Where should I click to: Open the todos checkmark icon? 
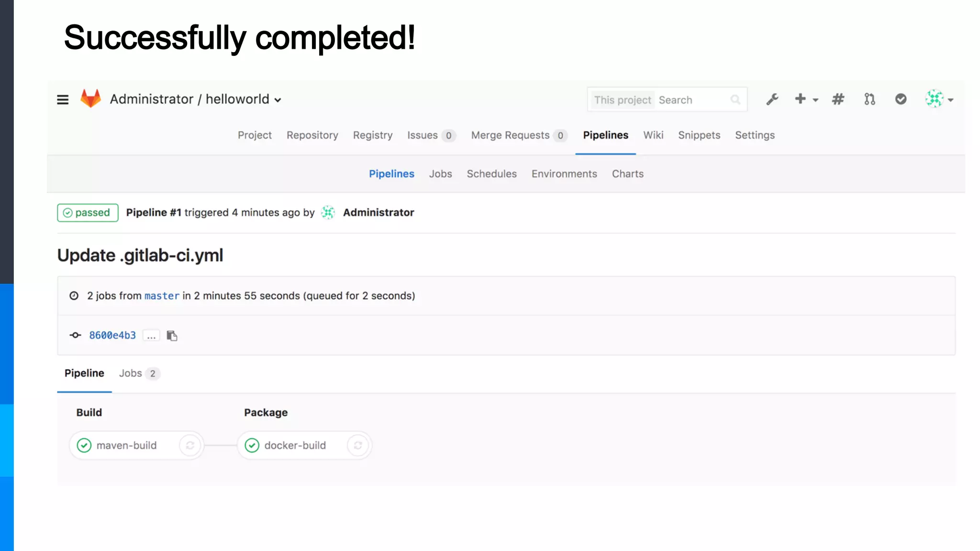pyautogui.click(x=901, y=99)
